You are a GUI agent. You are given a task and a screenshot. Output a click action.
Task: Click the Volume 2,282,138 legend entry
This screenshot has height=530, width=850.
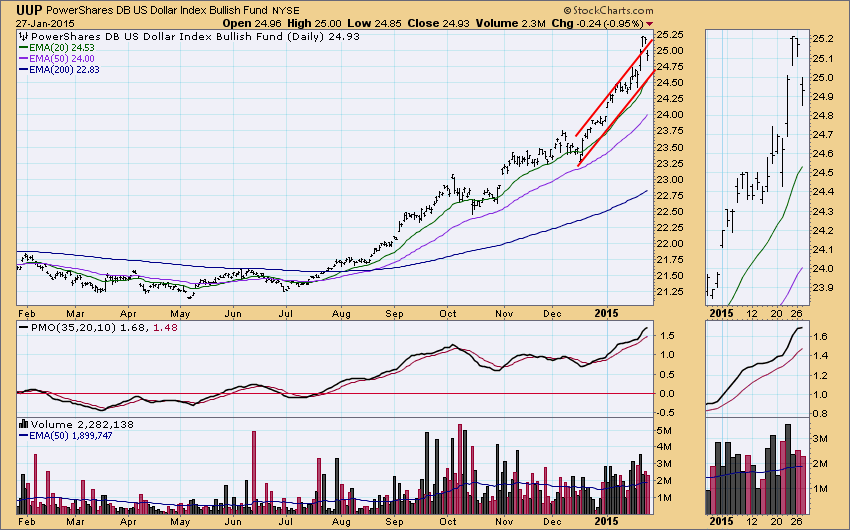[x=82, y=424]
